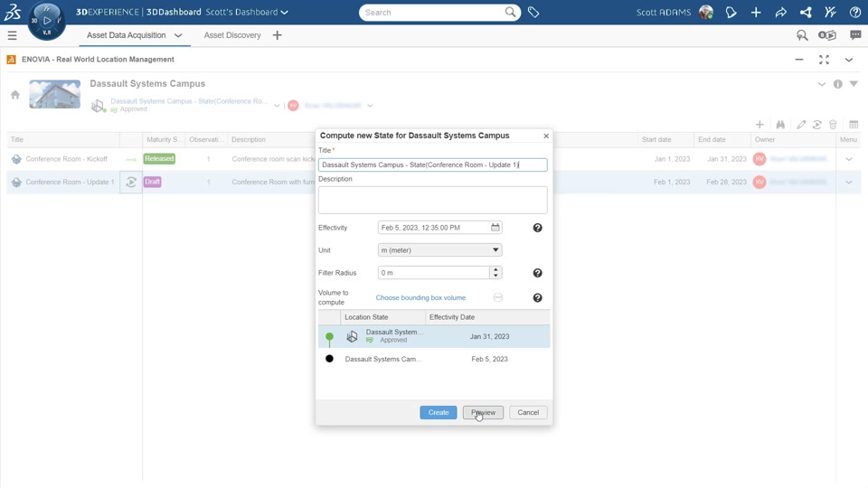Viewport: 868px width, 488px height.
Task: Click the green timeline marker
Action: [x=329, y=336]
